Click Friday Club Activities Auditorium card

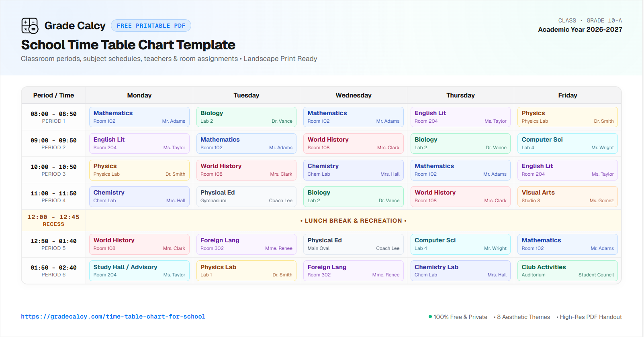tap(568, 271)
